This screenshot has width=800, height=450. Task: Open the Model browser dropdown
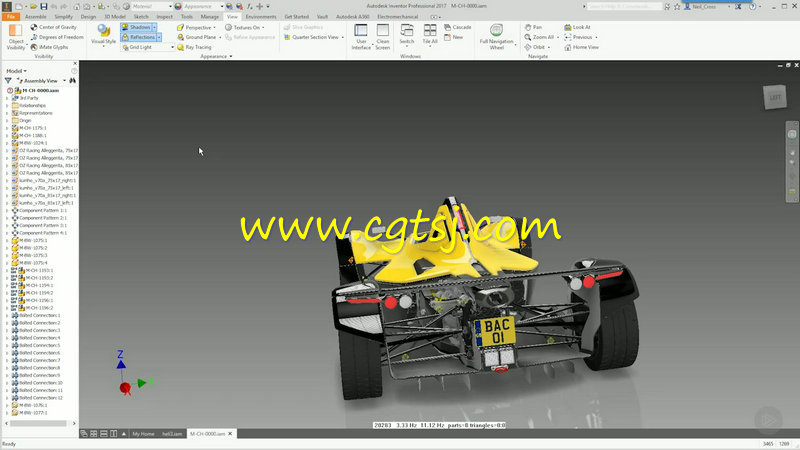point(16,71)
